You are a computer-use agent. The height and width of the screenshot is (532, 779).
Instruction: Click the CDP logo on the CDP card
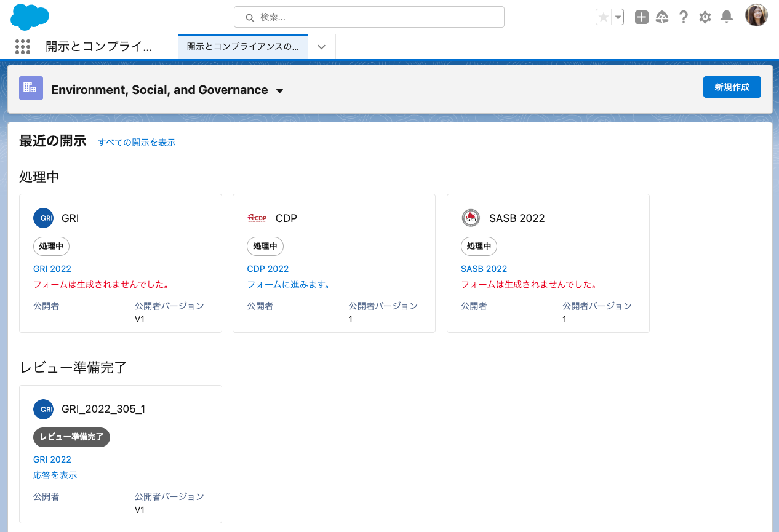point(257,218)
